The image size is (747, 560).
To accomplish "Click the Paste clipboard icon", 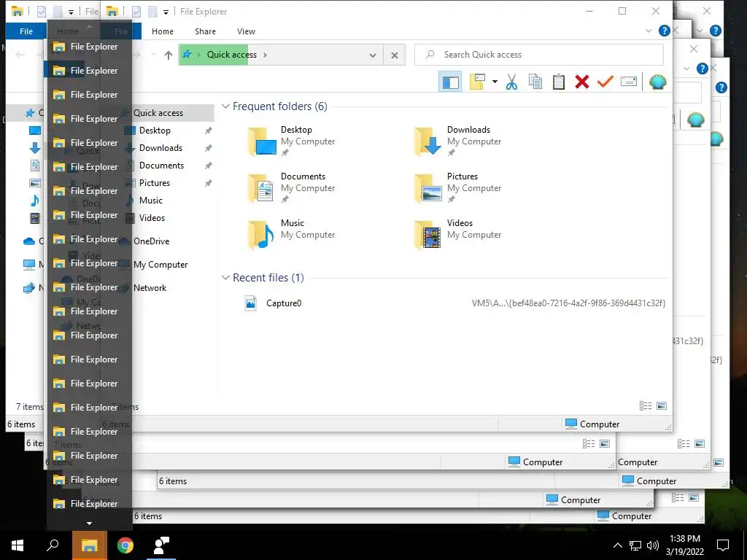I will [x=558, y=82].
